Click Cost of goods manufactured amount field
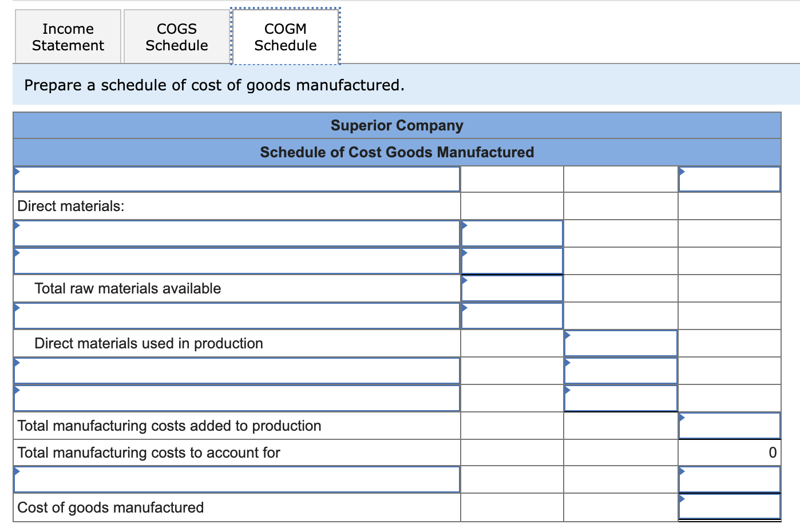Image resolution: width=800 pixels, height=532 pixels. [x=730, y=507]
